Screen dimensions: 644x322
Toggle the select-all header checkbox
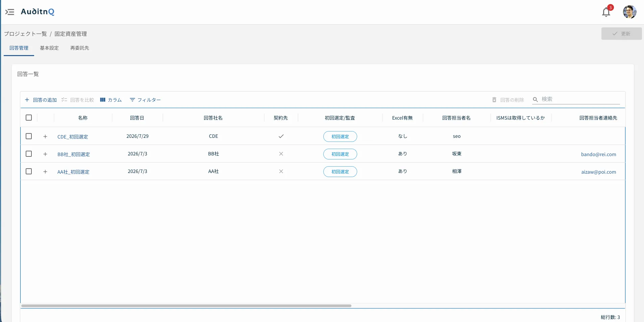[29, 118]
